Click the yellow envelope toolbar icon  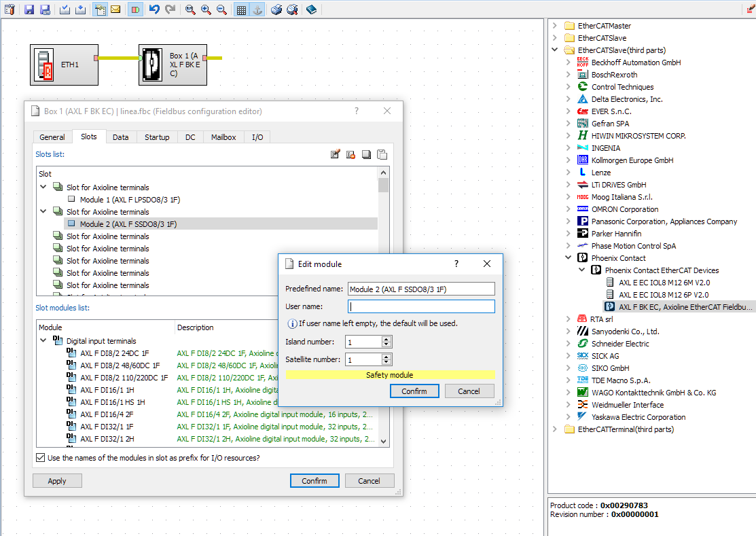pos(115,9)
